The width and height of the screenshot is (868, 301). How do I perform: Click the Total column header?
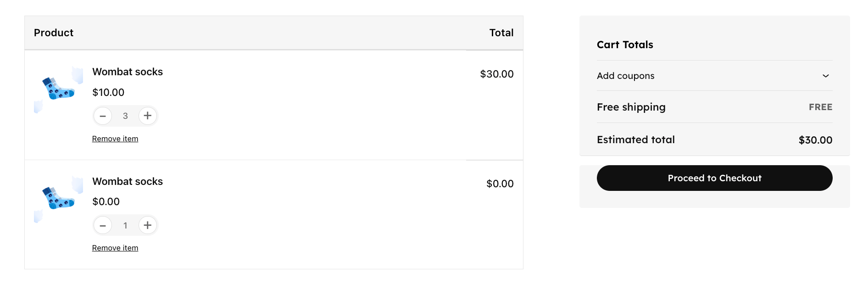point(501,33)
